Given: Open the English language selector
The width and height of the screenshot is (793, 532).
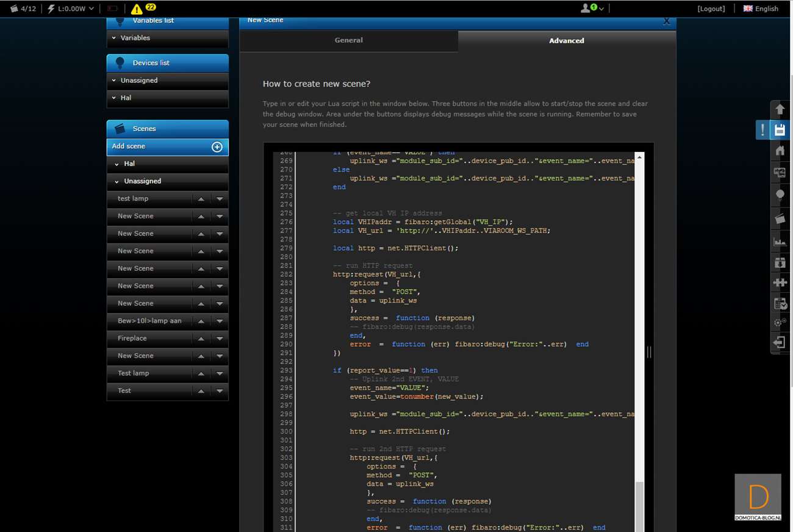Looking at the screenshot, I should point(761,9).
